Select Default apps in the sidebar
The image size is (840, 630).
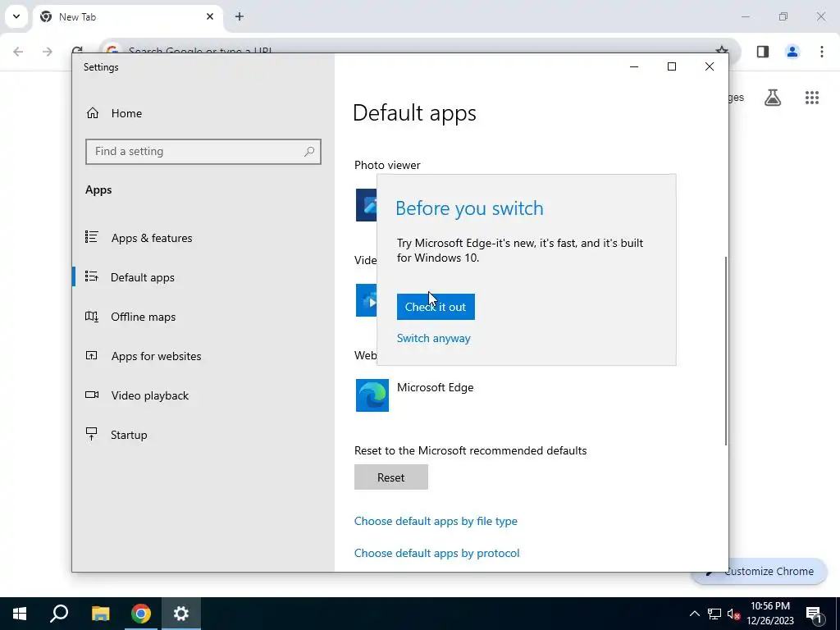(x=143, y=277)
